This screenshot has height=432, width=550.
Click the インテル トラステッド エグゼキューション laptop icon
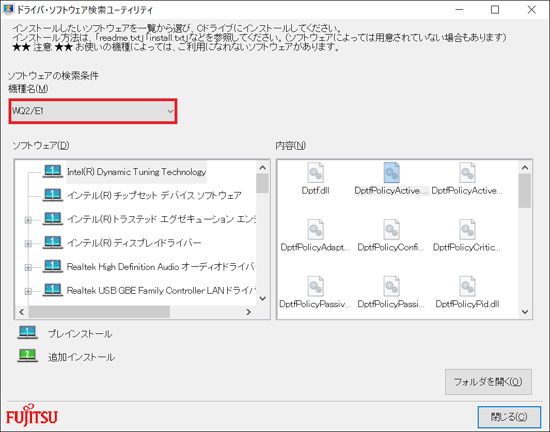[53, 219]
